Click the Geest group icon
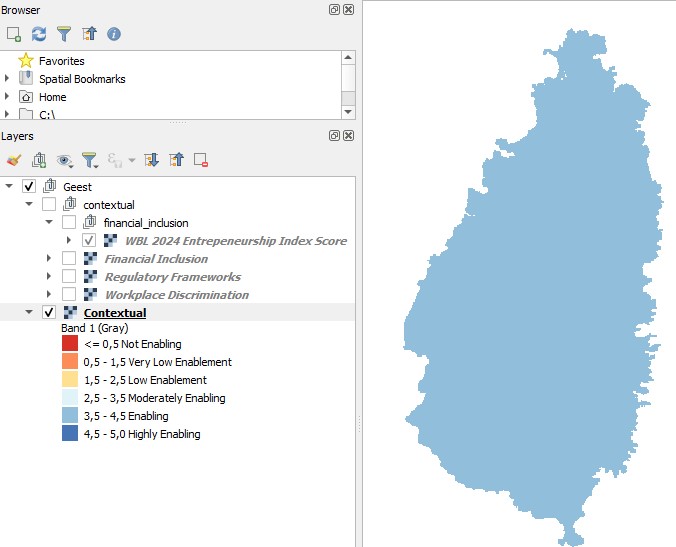Screen dimensions: 676x547 click(50, 186)
